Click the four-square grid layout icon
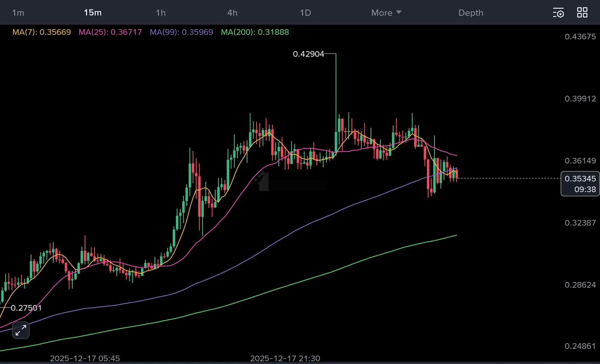 tap(582, 13)
